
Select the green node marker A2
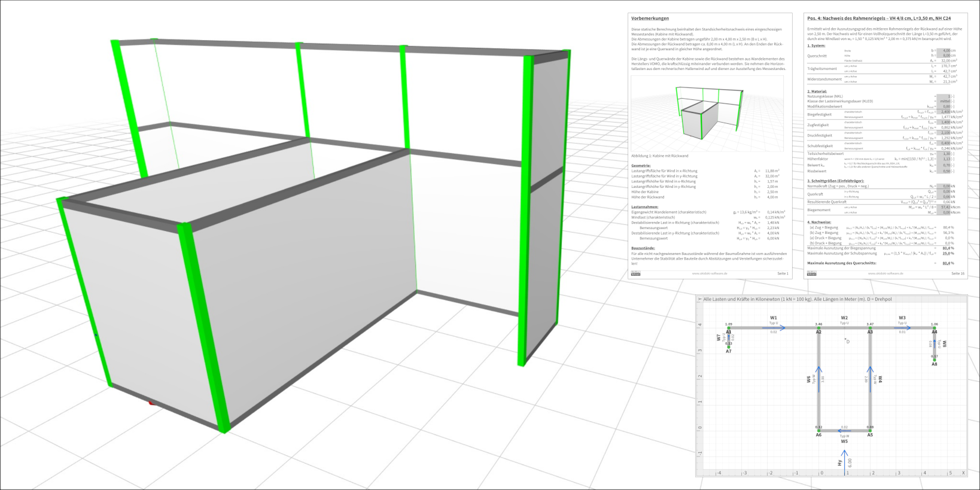coord(818,328)
